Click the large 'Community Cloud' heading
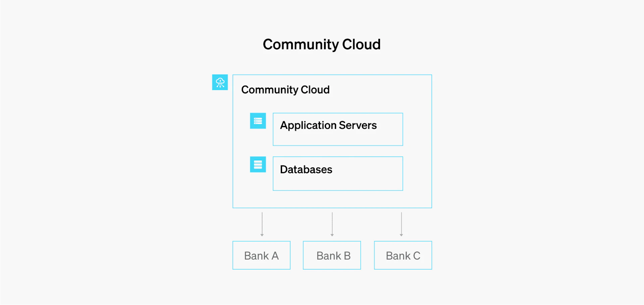 coord(322,44)
